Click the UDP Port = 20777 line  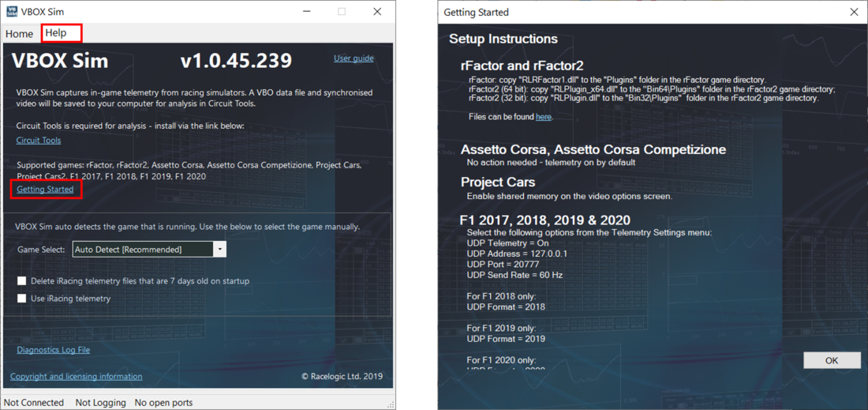pyautogui.click(x=503, y=265)
